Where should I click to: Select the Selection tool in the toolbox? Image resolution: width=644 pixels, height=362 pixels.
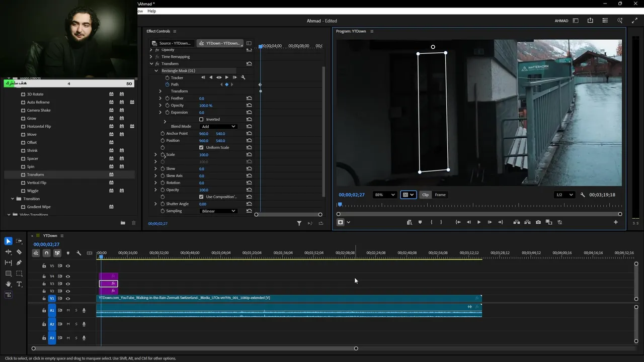pos(8,241)
